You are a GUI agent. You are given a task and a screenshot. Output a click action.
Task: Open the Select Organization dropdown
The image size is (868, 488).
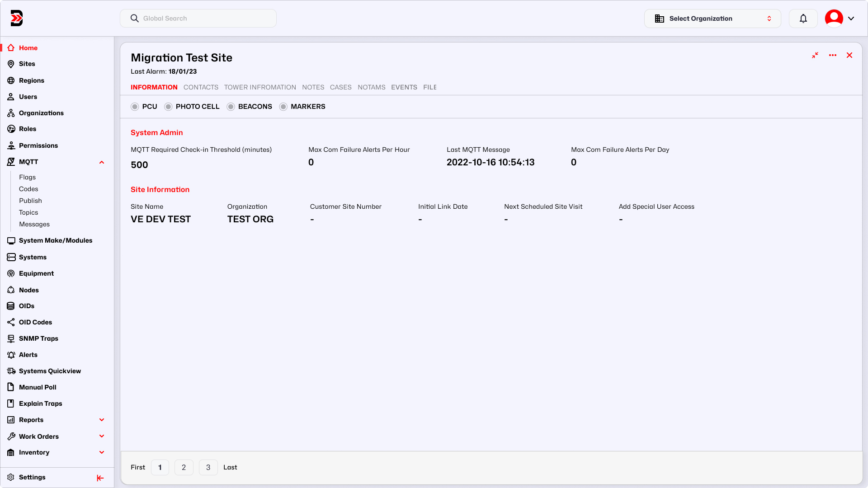click(712, 19)
